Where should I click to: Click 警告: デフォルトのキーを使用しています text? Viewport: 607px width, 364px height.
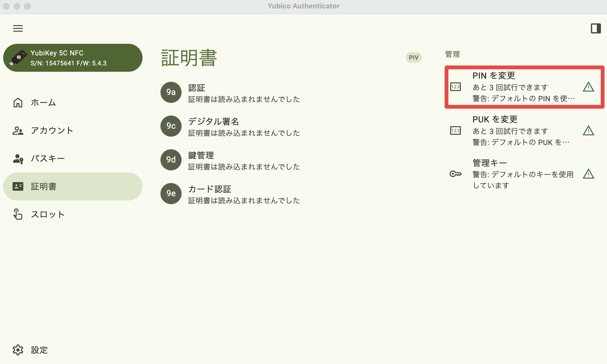(523, 180)
